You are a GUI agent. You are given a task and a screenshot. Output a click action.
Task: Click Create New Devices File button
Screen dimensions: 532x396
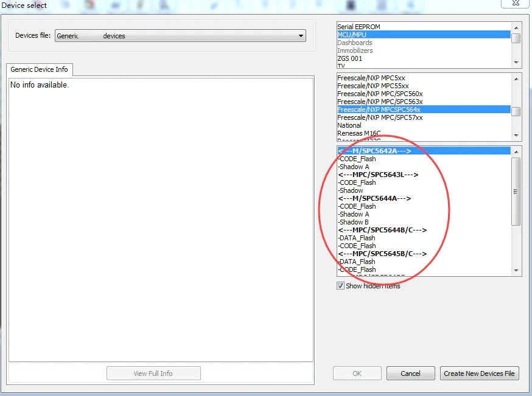pos(479,373)
